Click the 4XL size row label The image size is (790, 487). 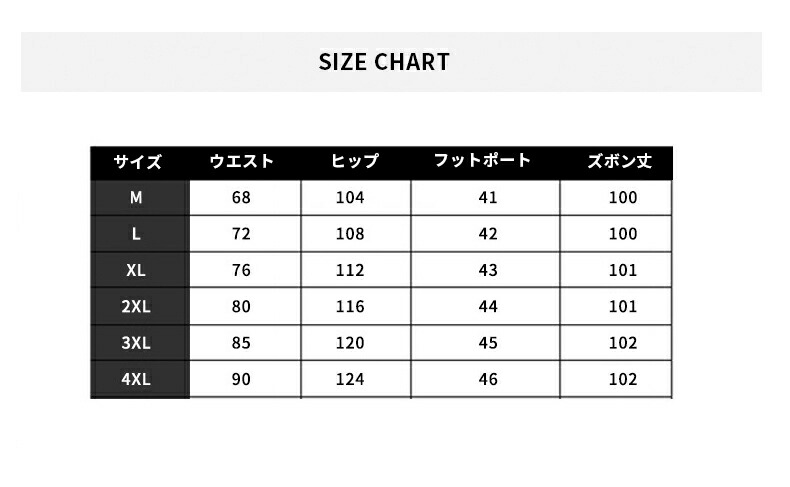[137, 379]
